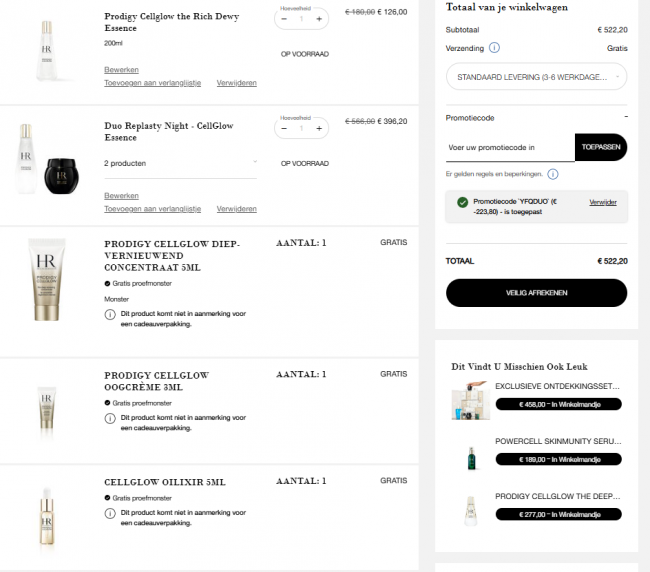Click the green checkmark for promo YFQDUO
650x572 pixels.
click(462, 202)
